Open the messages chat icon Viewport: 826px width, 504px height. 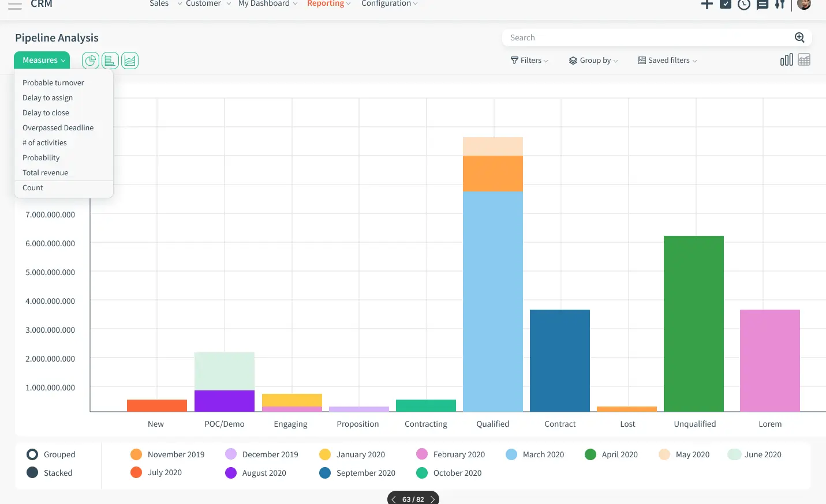tap(763, 5)
